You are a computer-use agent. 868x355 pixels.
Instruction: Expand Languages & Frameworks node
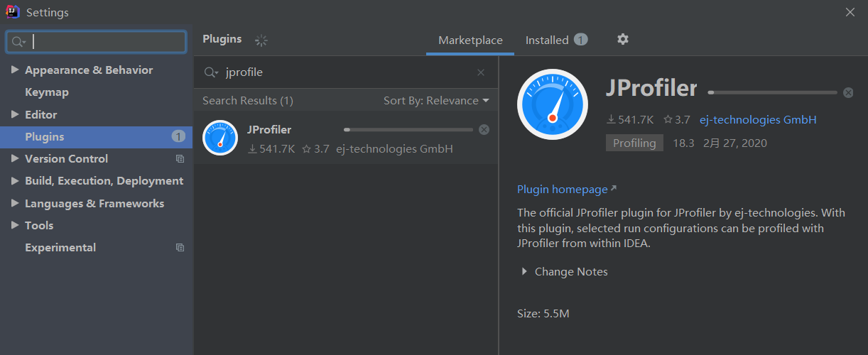(15, 203)
